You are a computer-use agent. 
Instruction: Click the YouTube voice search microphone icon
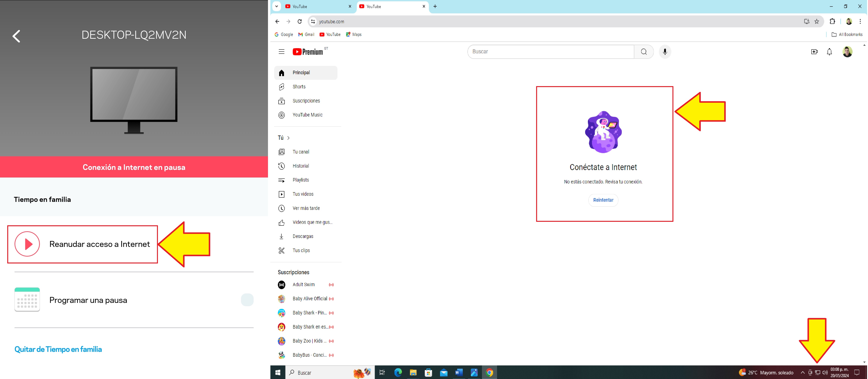pyautogui.click(x=664, y=52)
